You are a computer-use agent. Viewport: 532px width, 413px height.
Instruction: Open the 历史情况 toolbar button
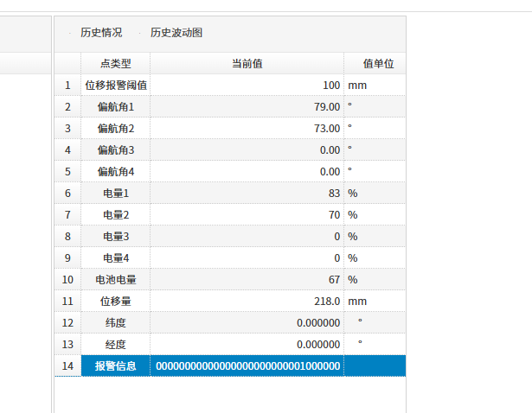(100, 33)
